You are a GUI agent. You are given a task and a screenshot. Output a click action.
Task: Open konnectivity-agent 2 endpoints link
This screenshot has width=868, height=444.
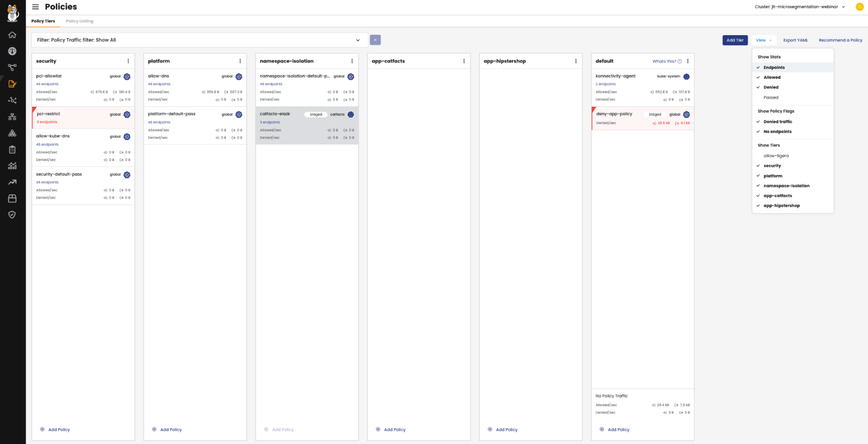tap(606, 84)
